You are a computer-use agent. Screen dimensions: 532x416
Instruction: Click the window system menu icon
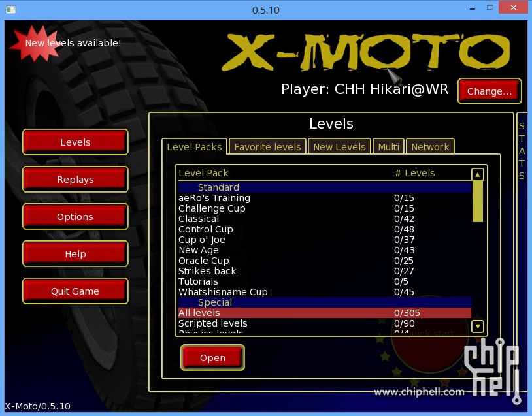click(10, 10)
